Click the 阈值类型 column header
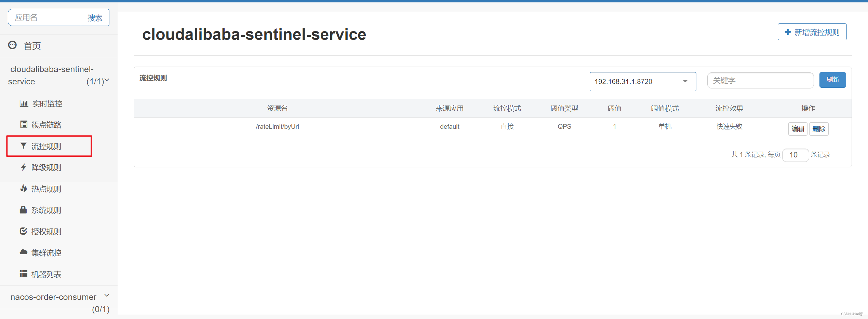The image size is (868, 319). click(x=564, y=108)
